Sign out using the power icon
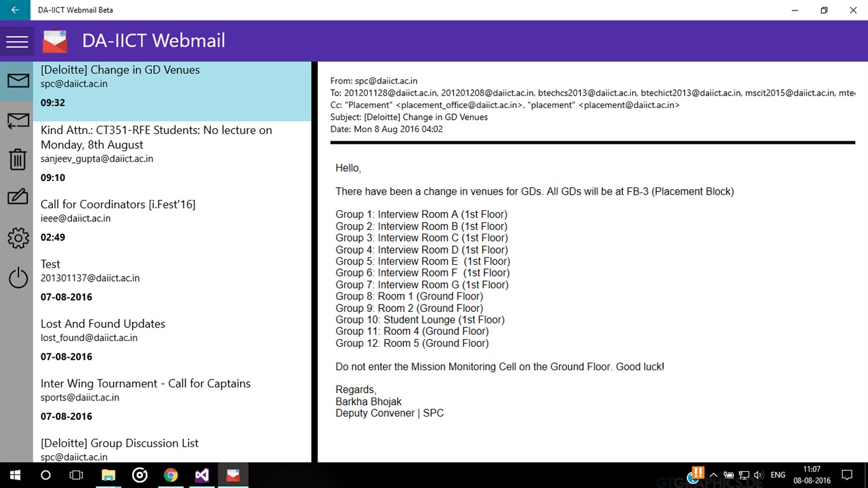 [x=17, y=278]
